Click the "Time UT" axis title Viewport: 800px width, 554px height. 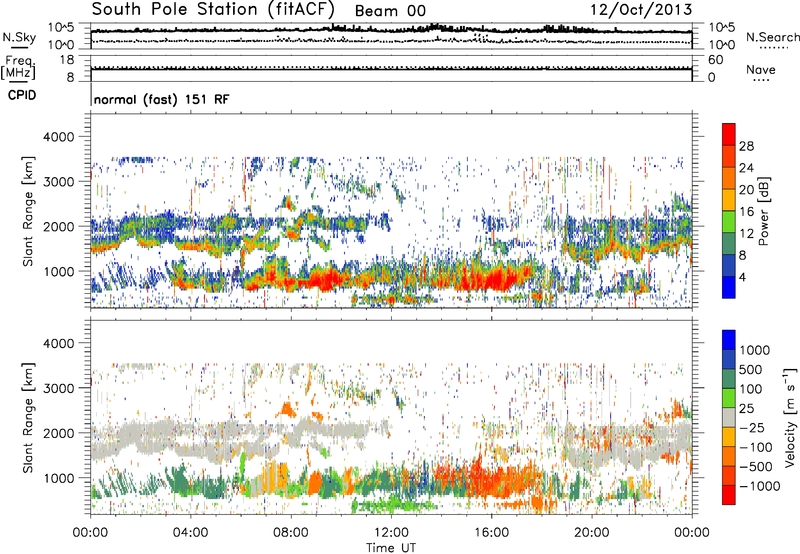tap(391, 548)
